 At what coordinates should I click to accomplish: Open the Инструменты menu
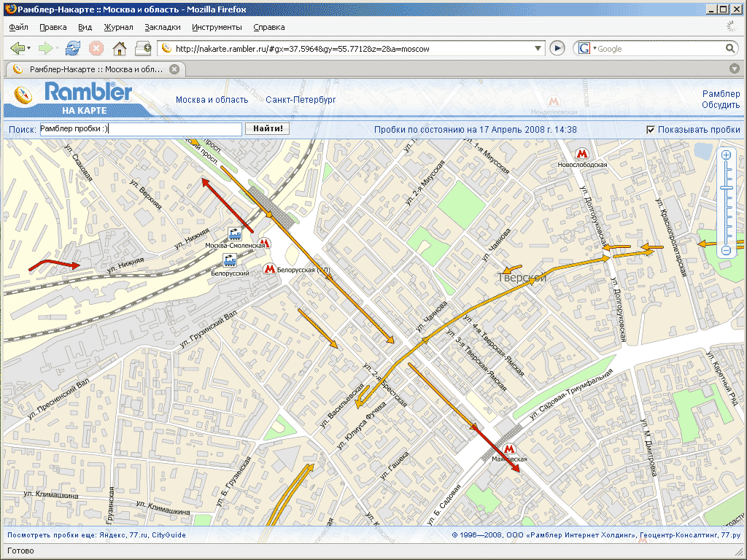[217, 27]
